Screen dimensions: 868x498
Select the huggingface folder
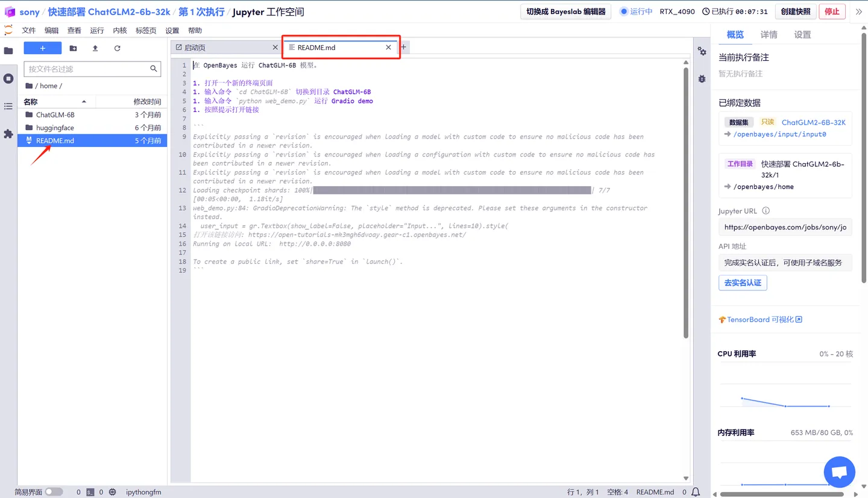pos(92,128)
